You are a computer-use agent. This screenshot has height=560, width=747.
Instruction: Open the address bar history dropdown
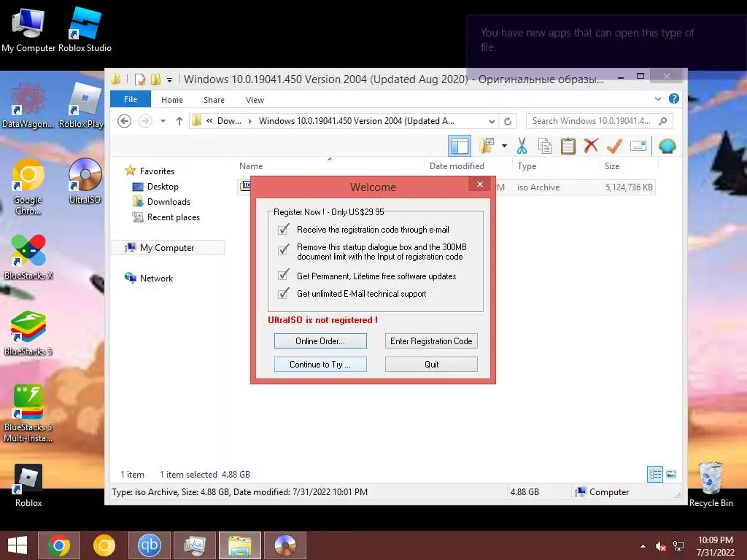(x=492, y=122)
